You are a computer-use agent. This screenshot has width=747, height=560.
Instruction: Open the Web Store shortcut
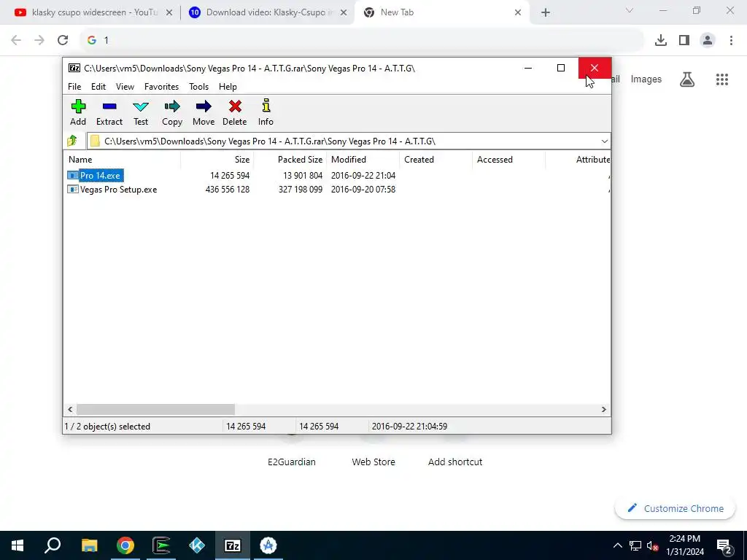click(373, 462)
